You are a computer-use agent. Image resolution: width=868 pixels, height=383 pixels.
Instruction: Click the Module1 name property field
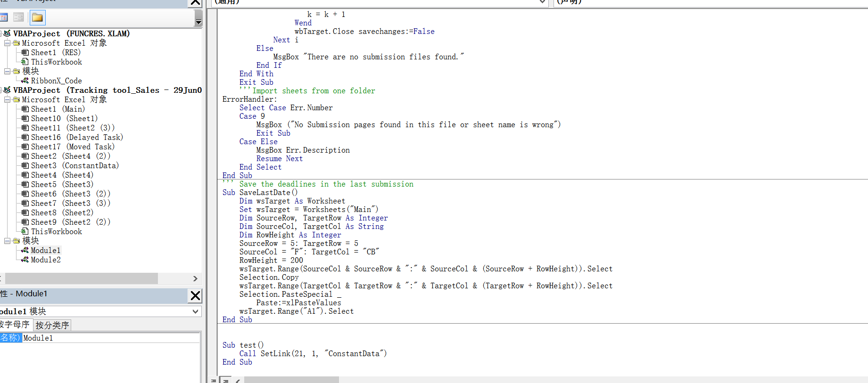point(111,338)
